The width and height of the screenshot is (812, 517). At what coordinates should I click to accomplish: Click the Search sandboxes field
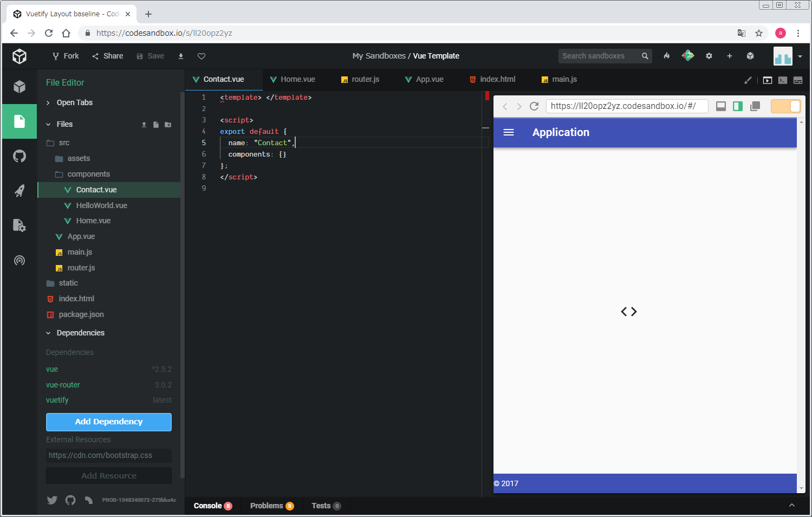coord(599,56)
